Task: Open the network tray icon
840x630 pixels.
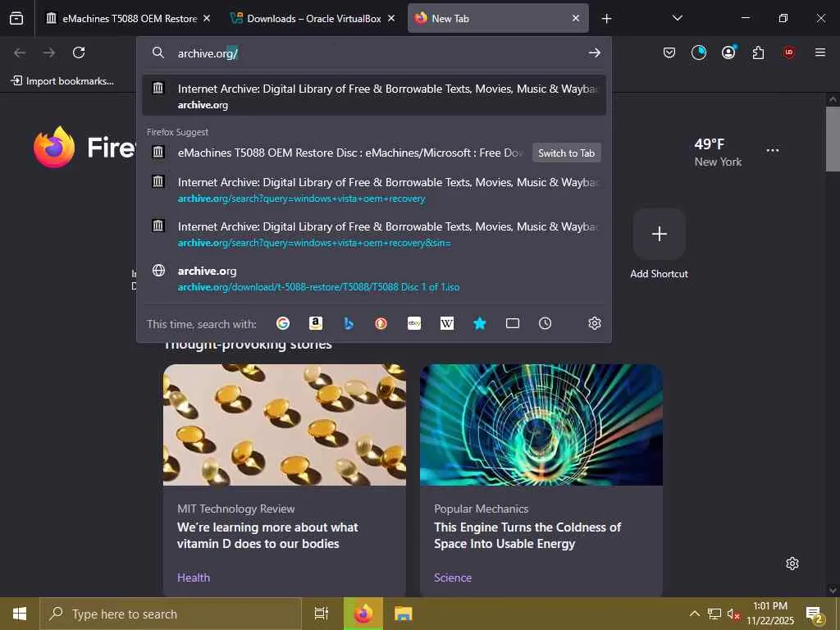Action: pyautogui.click(x=714, y=614)
